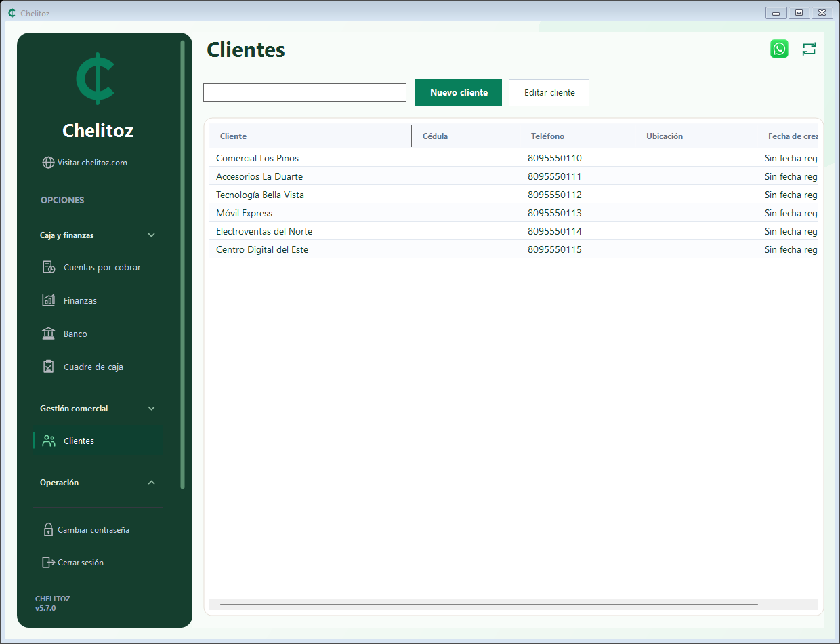Select the Móvil Express row

click(513, 213)
